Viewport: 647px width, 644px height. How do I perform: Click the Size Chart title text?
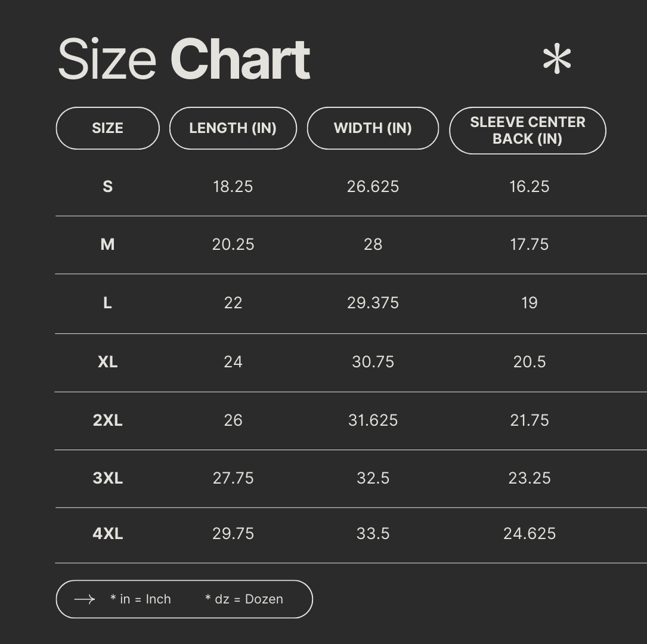click(184, 59)
